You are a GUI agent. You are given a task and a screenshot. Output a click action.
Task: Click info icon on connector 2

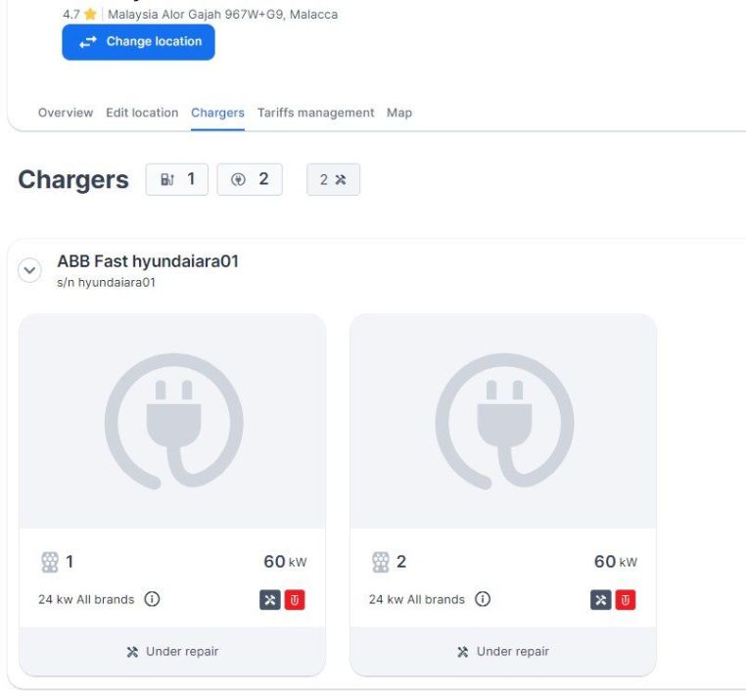click(483, 599)
